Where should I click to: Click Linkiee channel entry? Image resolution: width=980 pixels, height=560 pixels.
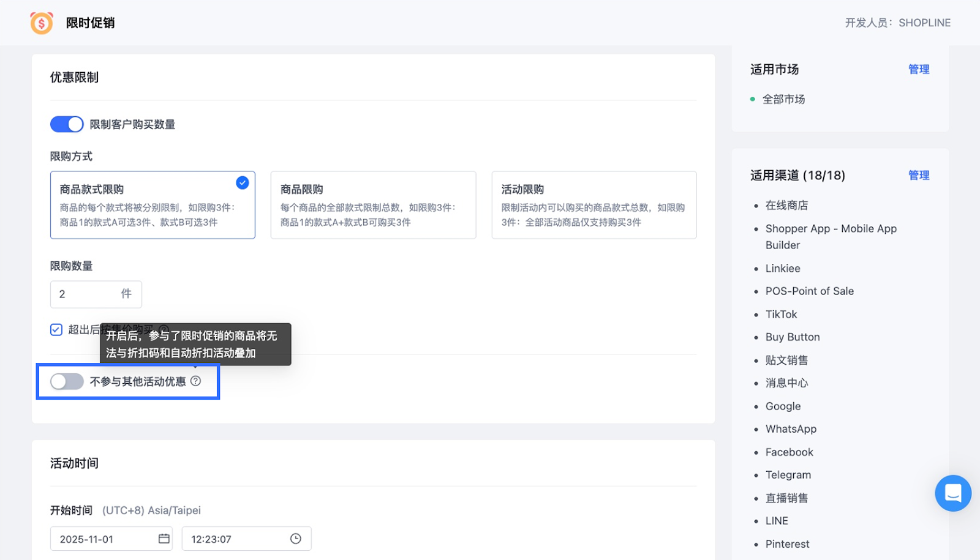[x=783, y=268]
